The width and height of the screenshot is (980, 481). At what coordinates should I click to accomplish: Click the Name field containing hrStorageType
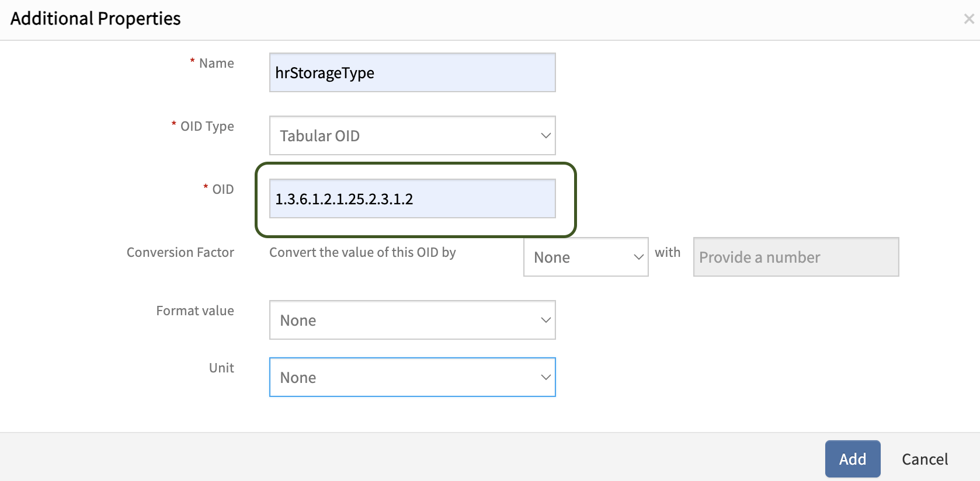click(412, 72)
